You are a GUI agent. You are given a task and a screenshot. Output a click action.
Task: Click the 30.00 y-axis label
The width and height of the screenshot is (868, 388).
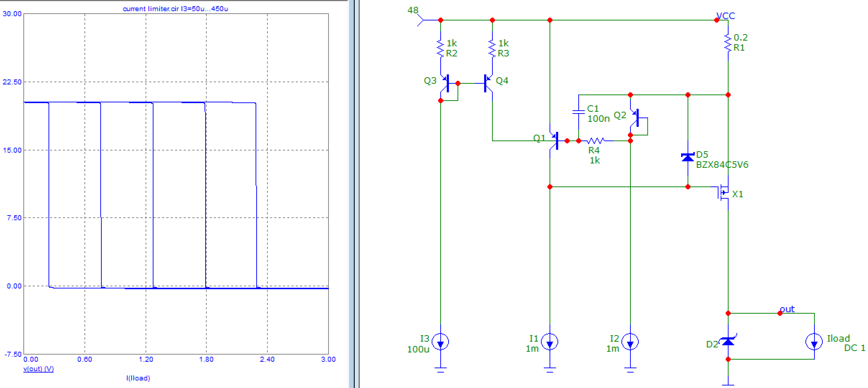(x=12, y=14)
